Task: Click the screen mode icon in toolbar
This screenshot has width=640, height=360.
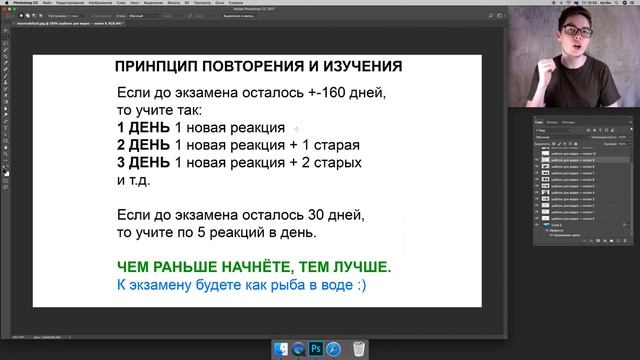Action: (x=6, y=187)
